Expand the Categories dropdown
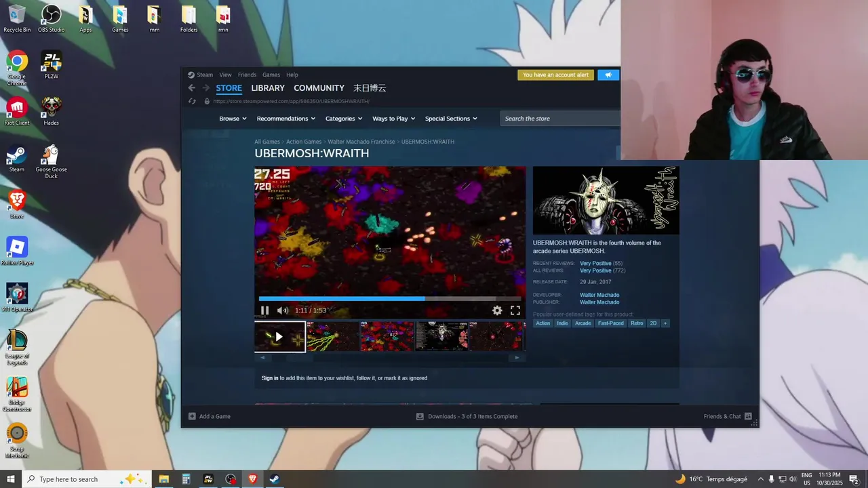The image size is (868, 488). 344,119
